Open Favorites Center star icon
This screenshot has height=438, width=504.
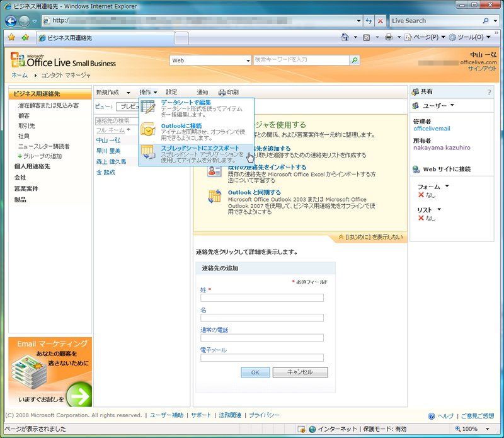coord(11,37)
